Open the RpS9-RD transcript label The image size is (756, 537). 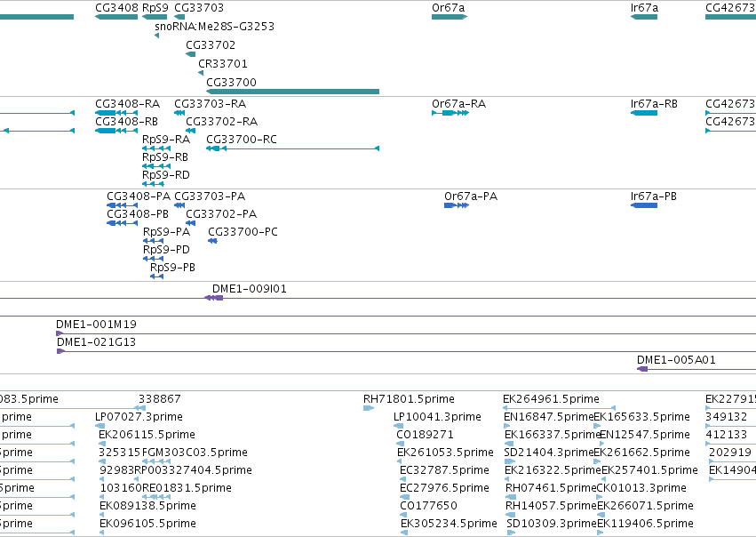coord(166,175)
